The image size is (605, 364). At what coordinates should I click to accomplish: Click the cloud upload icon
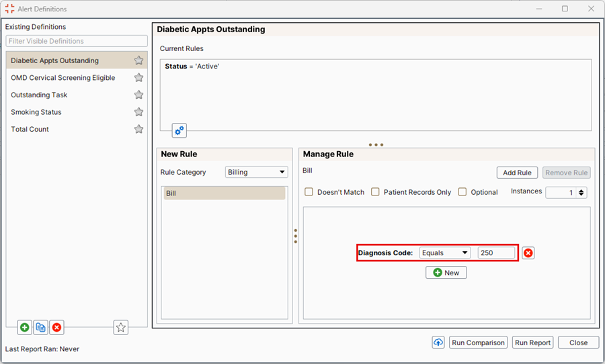pyautogui.click(x=438, y=343)
